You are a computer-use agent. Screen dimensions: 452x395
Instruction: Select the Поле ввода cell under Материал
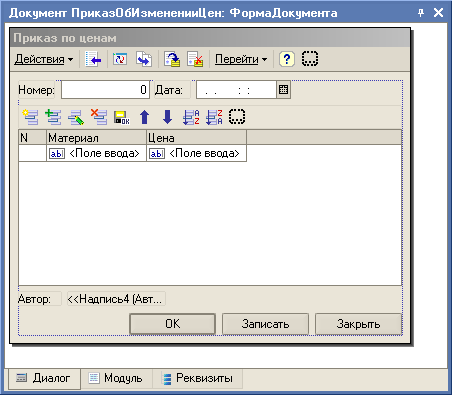click(x=96, y=153)
